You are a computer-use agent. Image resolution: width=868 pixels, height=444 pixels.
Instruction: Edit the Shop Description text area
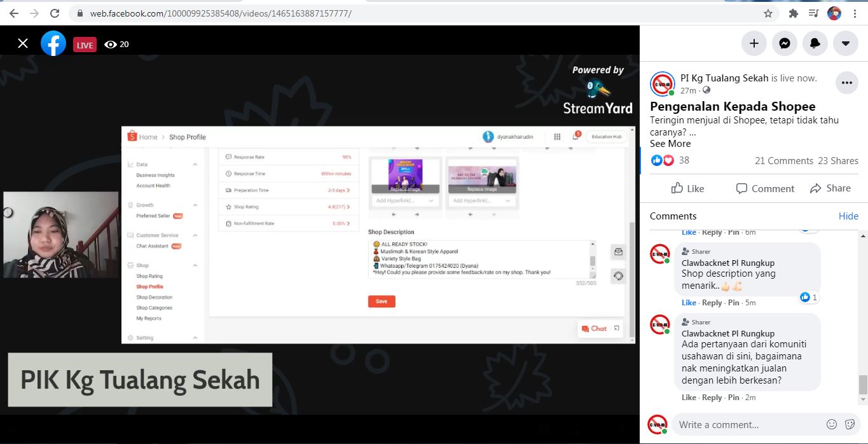coord(482,259)
